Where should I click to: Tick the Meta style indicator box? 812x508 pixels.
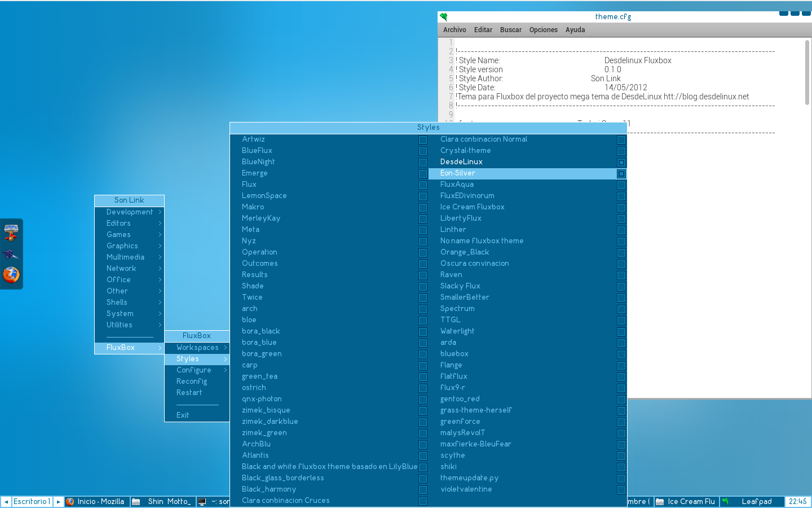pos(423,230)
